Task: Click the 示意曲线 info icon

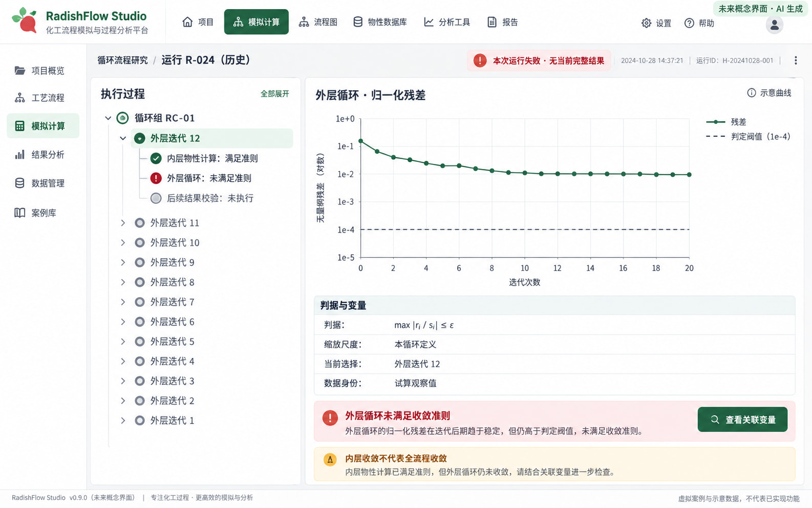Action: 751,93
